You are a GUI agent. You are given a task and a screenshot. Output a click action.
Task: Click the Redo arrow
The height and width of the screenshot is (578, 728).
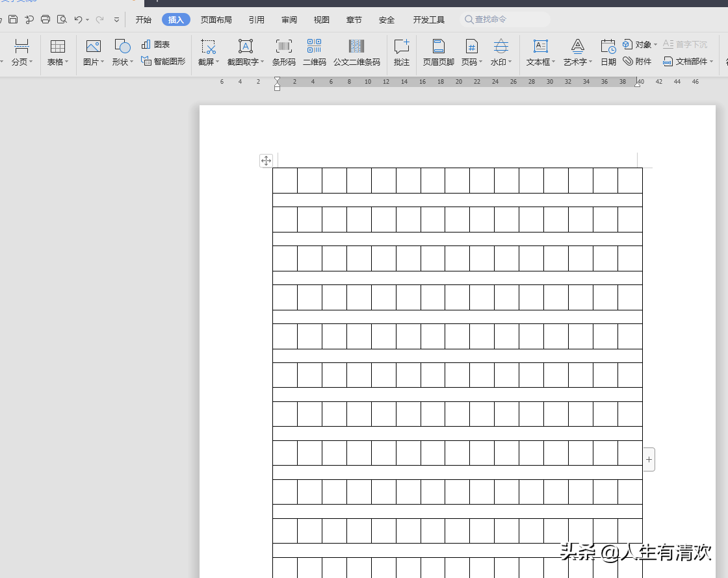pos(99,19)
